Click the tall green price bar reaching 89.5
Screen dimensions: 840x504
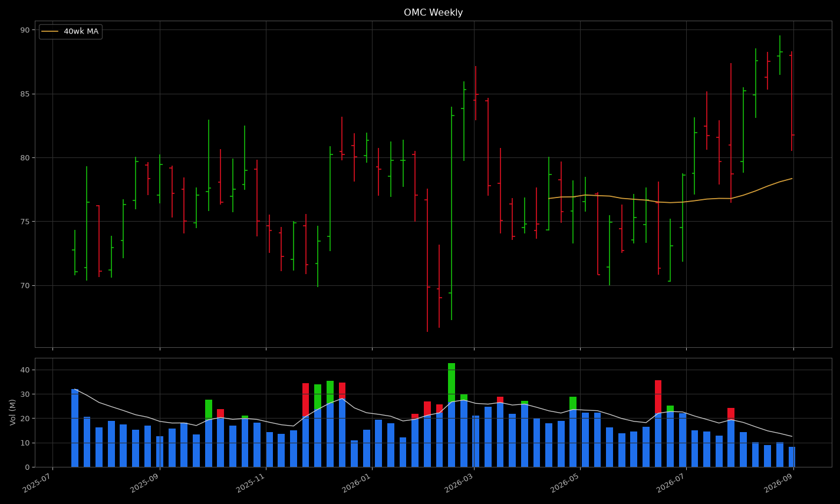tap(780, 55)
